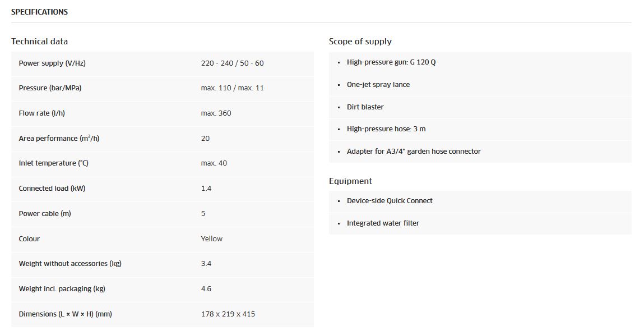Click the Scope of supply heading
Viewport: 644px width, 335px height.
pos(360,42)
